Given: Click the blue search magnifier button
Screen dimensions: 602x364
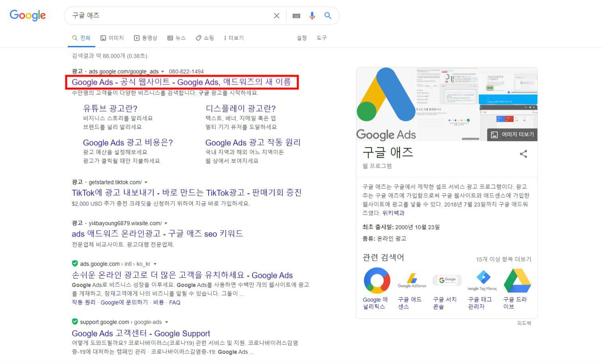Looking at the screenshot, I should coord(328,16).
